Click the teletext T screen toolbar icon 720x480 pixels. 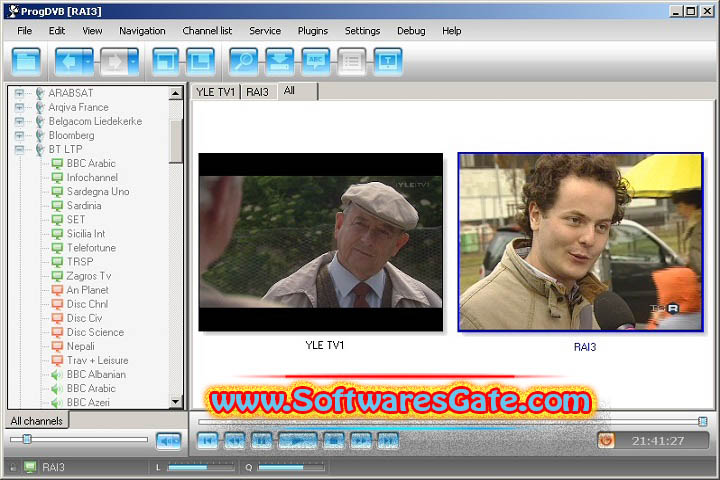[388, 61]
